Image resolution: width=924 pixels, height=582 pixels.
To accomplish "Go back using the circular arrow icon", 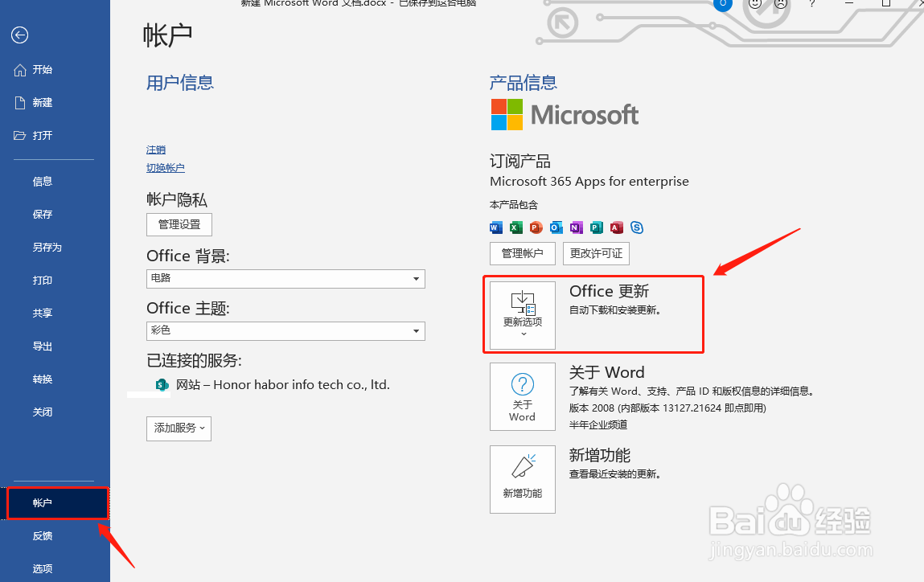I will pyautogui.click(x=19, y=35).
